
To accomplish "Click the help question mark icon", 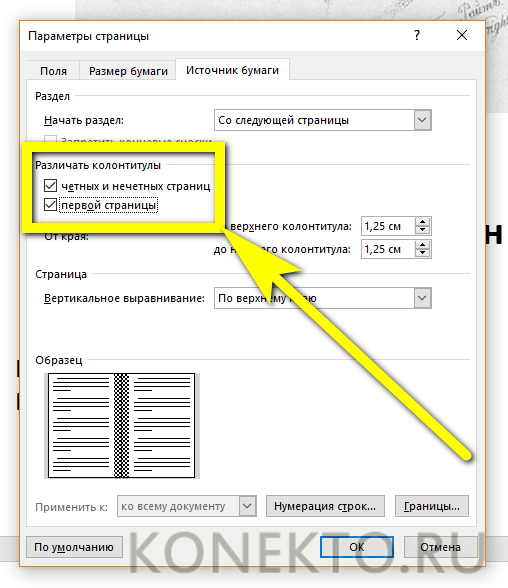I will pyautogui.click(x=417, y=36).
